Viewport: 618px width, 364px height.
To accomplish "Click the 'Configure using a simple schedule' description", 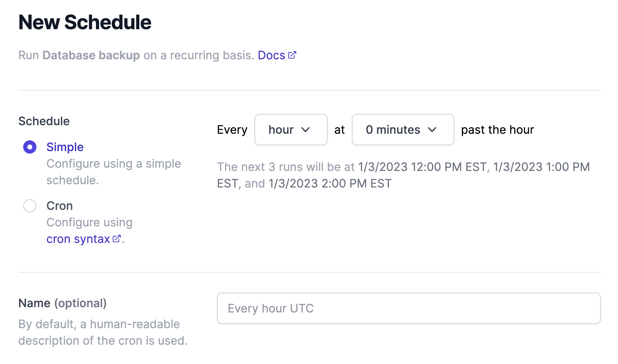I will [114, 172].
